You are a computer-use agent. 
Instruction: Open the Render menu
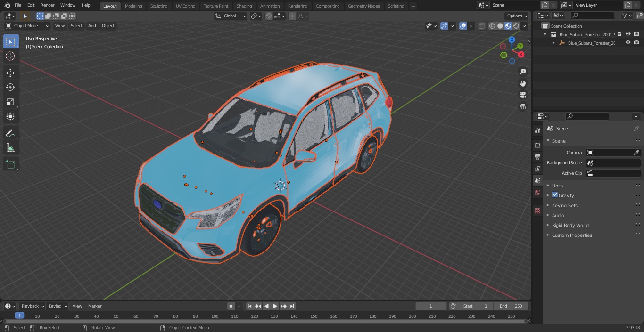click(x=47, y=5)
